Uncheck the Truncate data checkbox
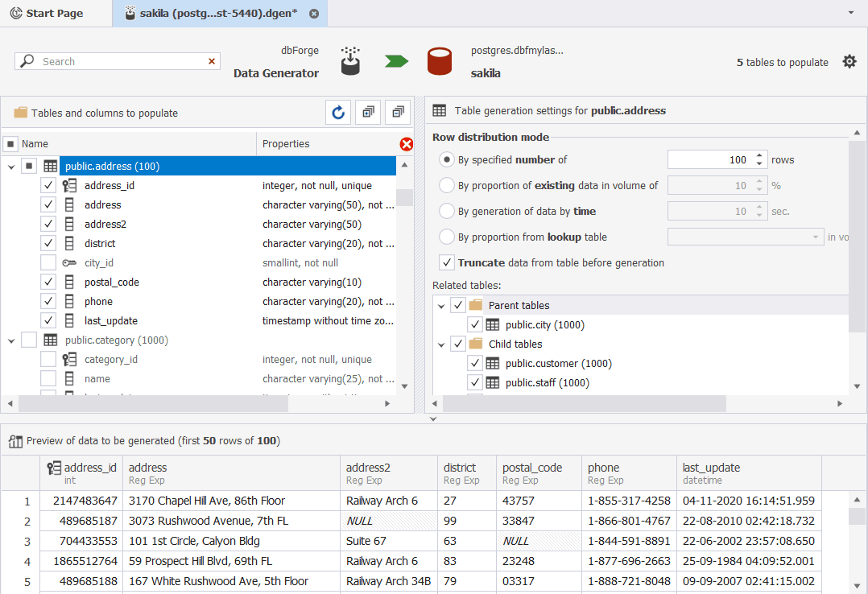868x594 pixels. [447, 263]
